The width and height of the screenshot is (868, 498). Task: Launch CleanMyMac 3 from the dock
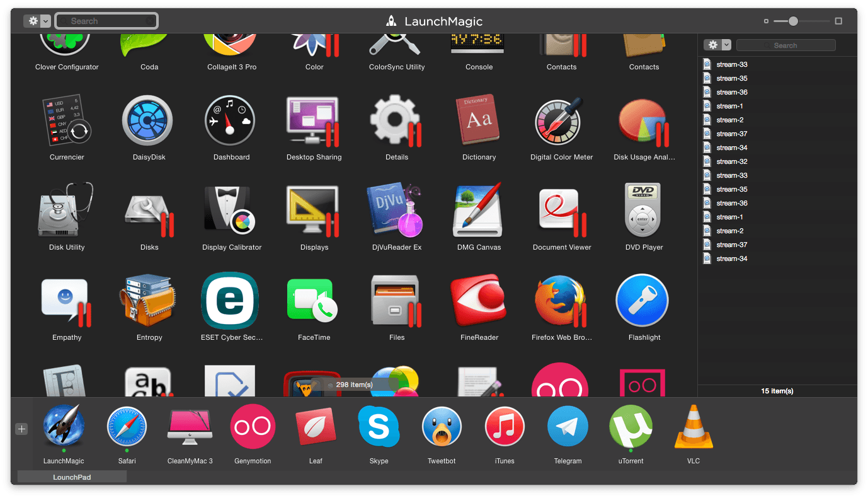click(x=190, y=426)
